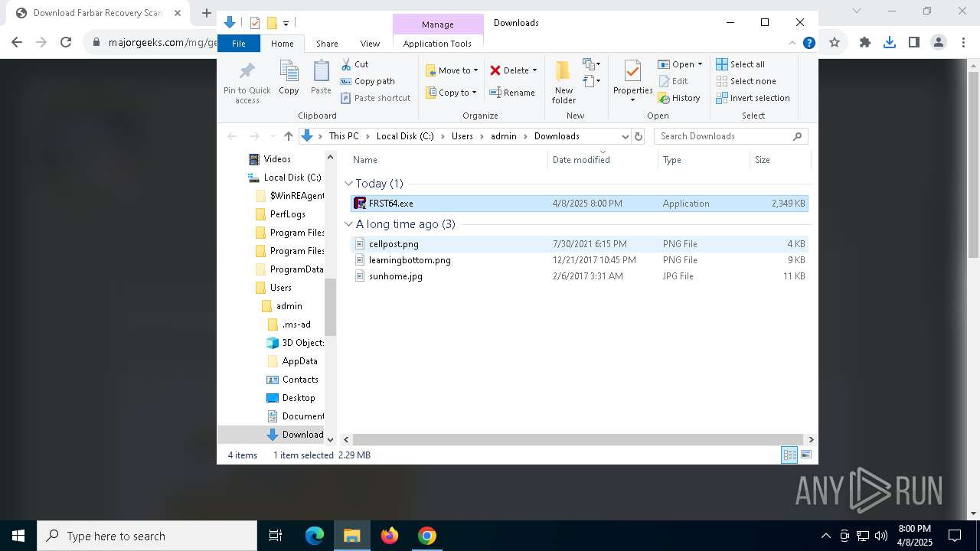This screenshot has height=551, width=980.
Task: Switch to large icons view button
Action: click(805, 455)
